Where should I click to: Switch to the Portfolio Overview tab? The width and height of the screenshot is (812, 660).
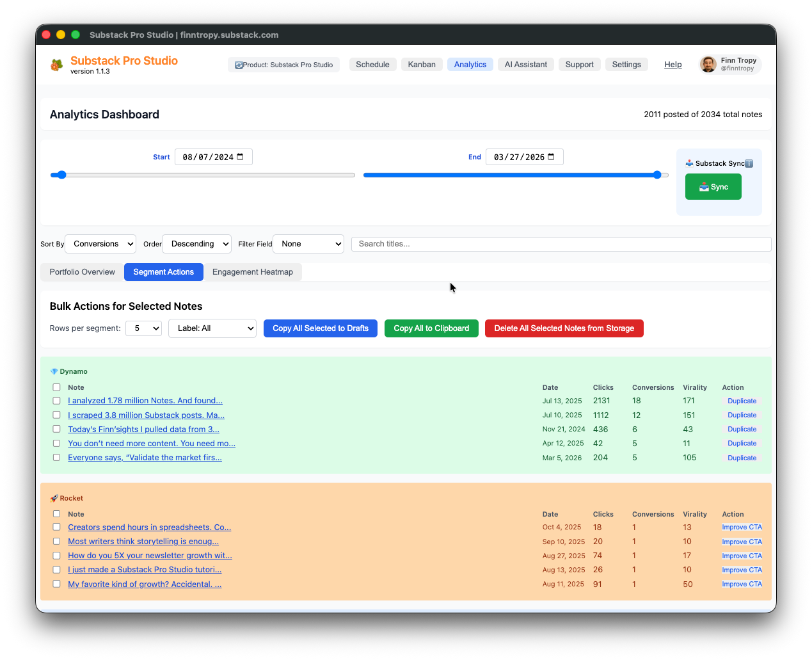coord(83,272)
